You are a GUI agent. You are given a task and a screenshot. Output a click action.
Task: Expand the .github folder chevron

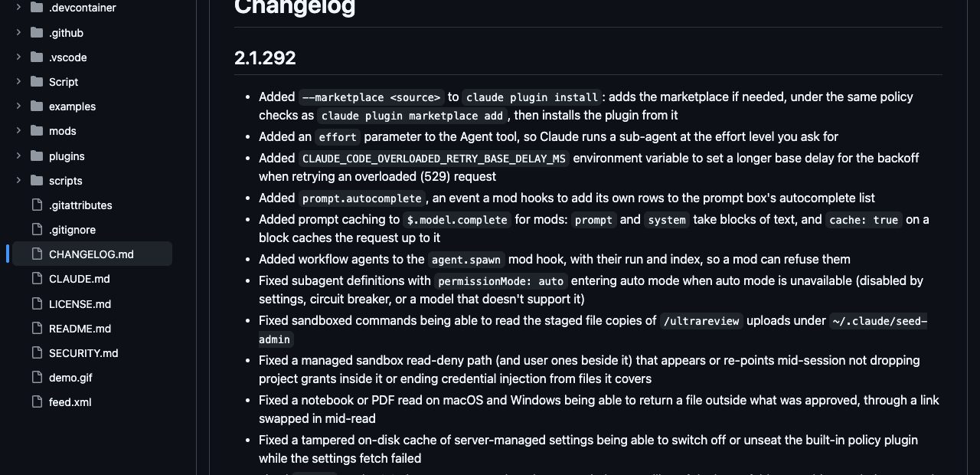click(18, 33)
